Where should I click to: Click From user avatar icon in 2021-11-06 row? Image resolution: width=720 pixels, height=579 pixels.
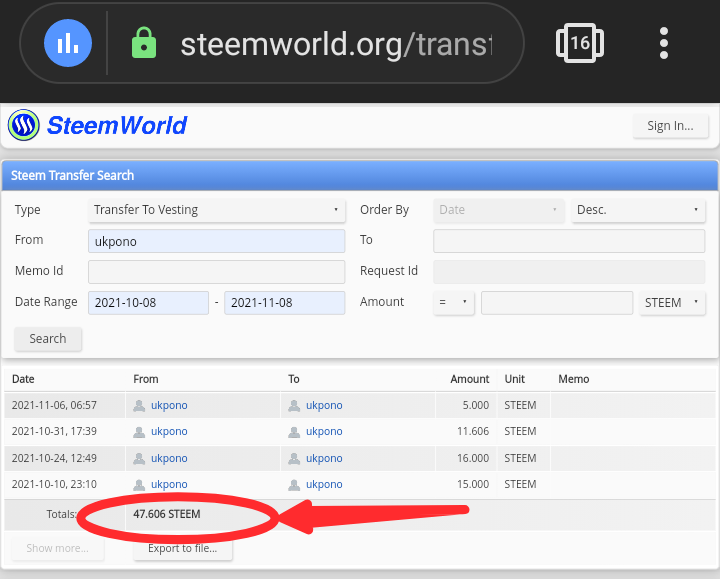pyautogui.click(x=139, y=405)
